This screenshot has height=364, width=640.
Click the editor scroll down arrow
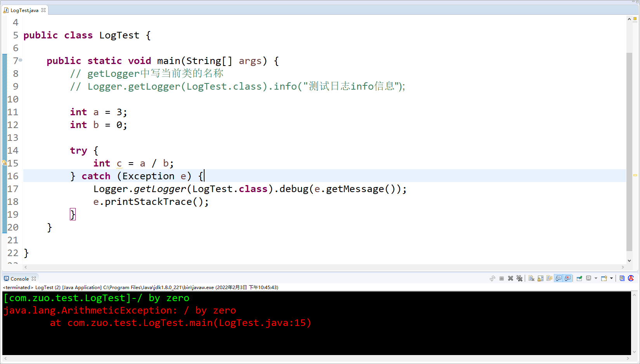pos(629,261)
